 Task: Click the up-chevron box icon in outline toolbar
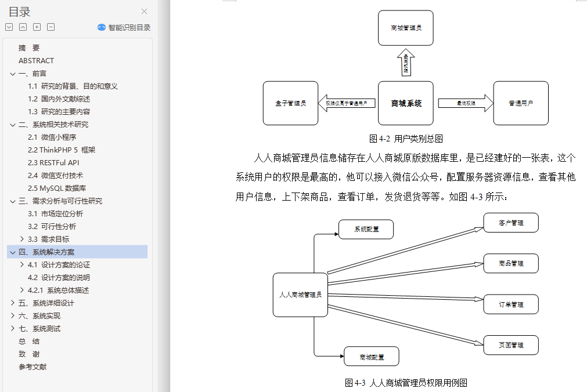[x=23, y=27]
